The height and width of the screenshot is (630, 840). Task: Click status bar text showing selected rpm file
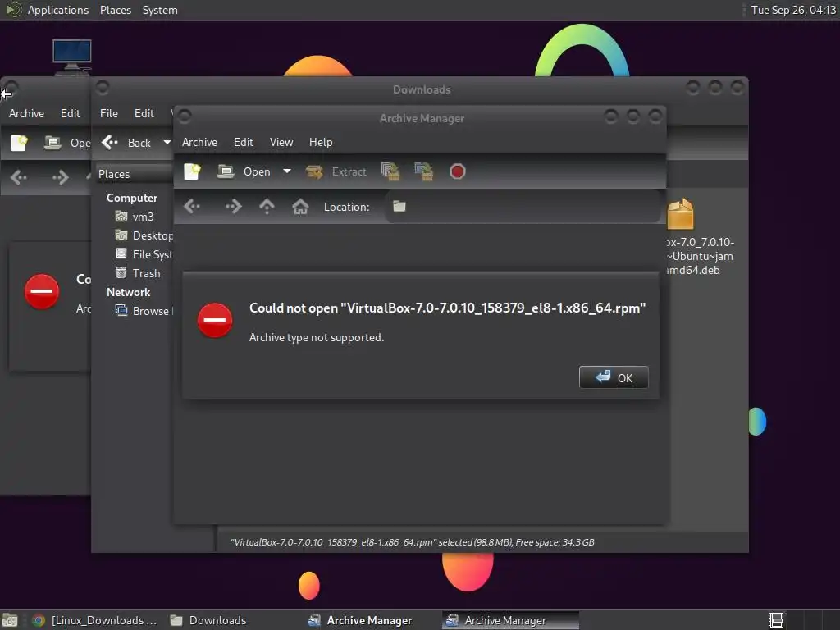412,542
